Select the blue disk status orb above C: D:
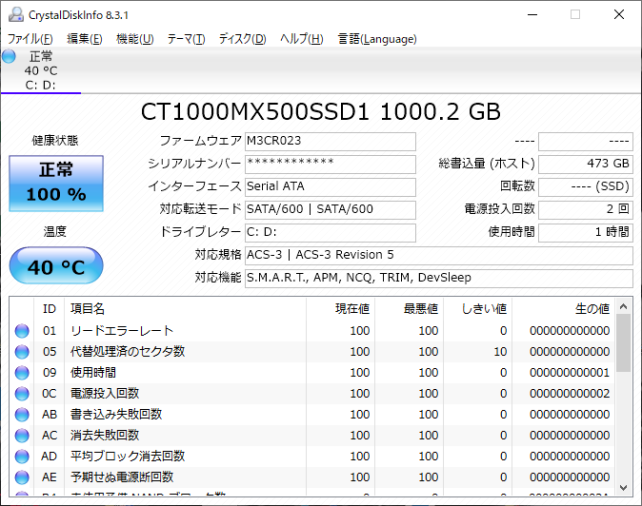The image size is (642, 506). (x=9, y=56)
